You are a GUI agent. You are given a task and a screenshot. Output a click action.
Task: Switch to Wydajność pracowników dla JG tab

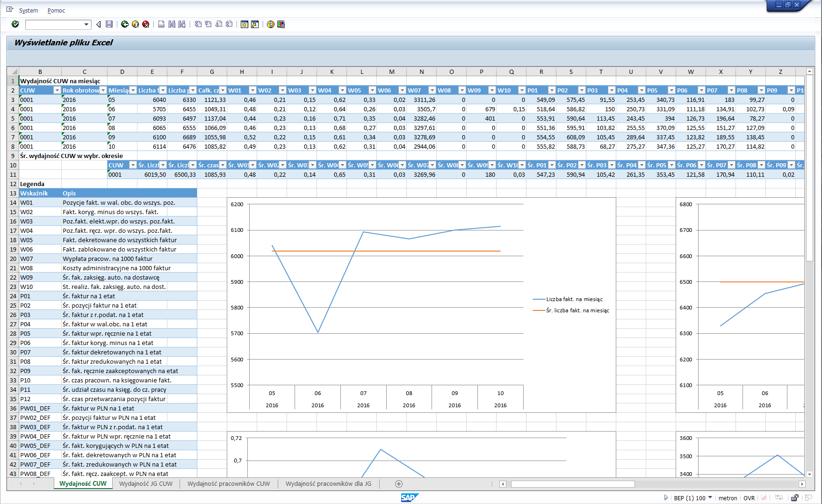[x=329, y=484]
